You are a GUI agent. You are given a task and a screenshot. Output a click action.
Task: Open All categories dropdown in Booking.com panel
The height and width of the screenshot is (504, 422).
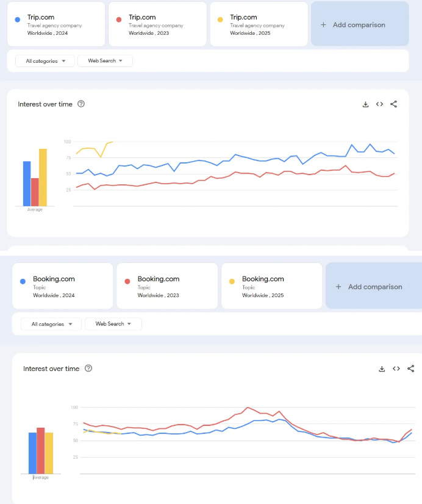coord(51,324)
